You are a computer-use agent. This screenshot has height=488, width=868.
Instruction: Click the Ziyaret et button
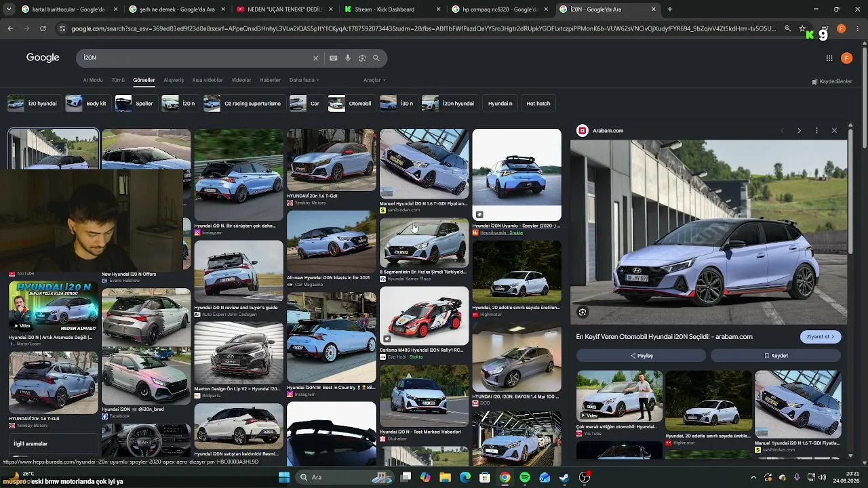point(821,337)
